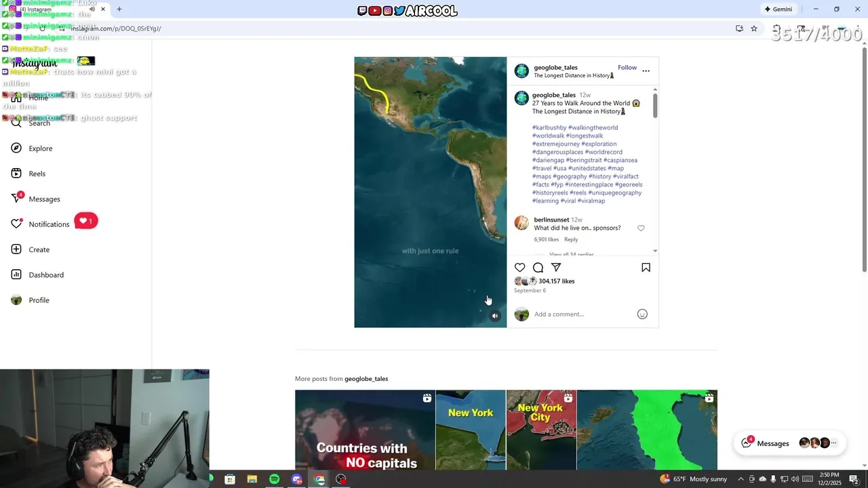Open Messages in the left sidebar
Image resolution: width=868 pixels, height=488 pixels.
36,199
